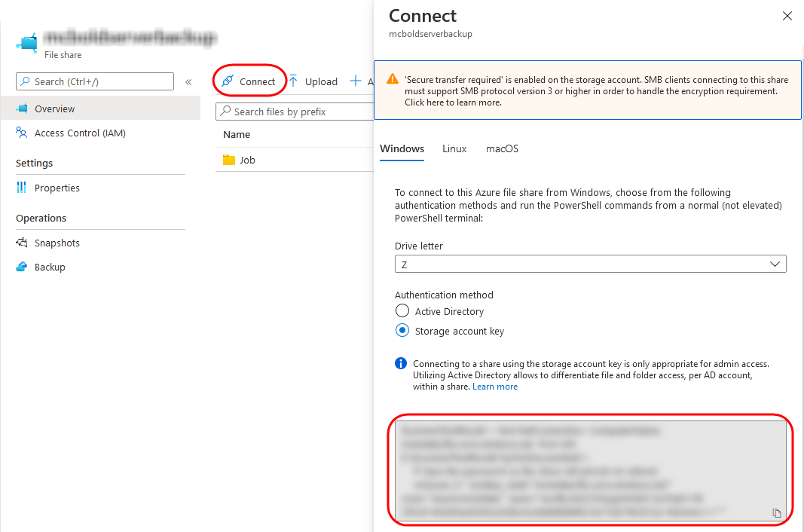Click the Connect plug icon

point(228,81)
